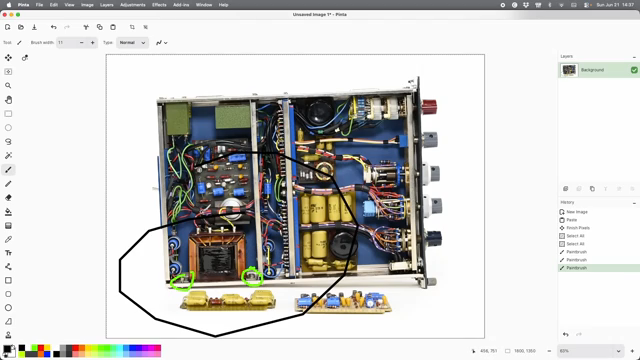Open the Window menu

point(204,5)
